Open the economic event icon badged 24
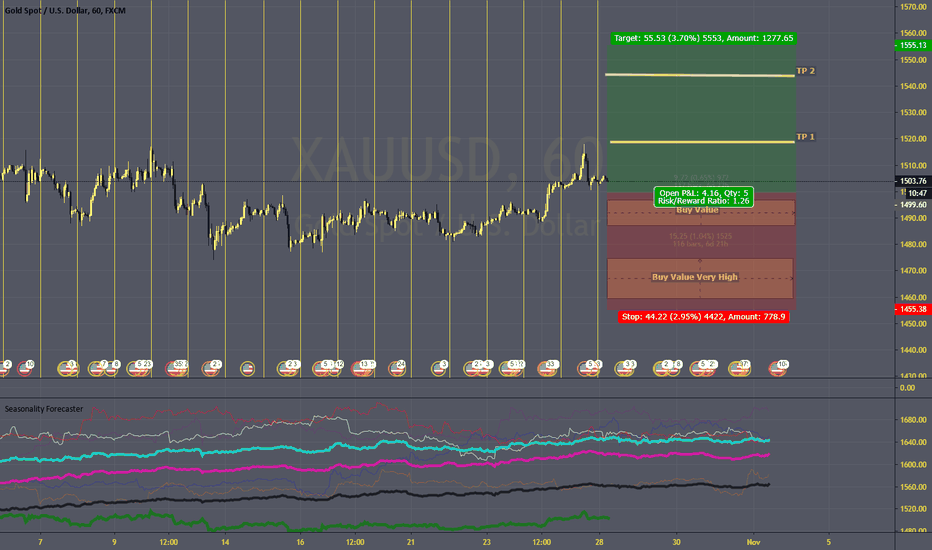This screenshot has width=932, height=550. click(396, 369)
